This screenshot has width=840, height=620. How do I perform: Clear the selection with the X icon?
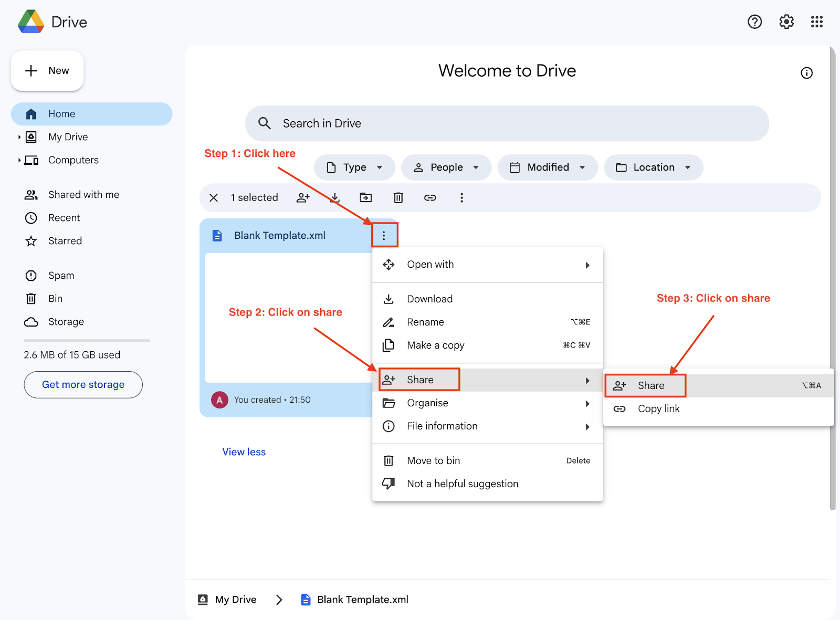coord(214,198)
